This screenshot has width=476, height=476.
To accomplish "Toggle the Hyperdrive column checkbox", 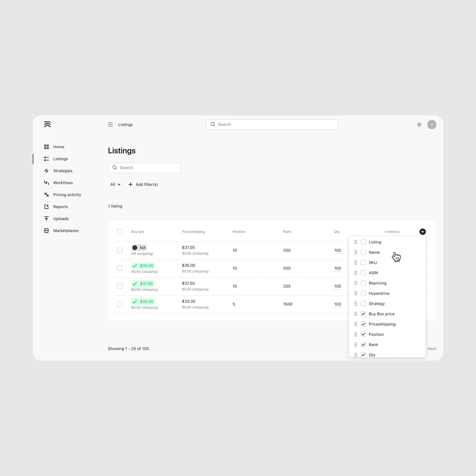I will [x=364, y=293].
